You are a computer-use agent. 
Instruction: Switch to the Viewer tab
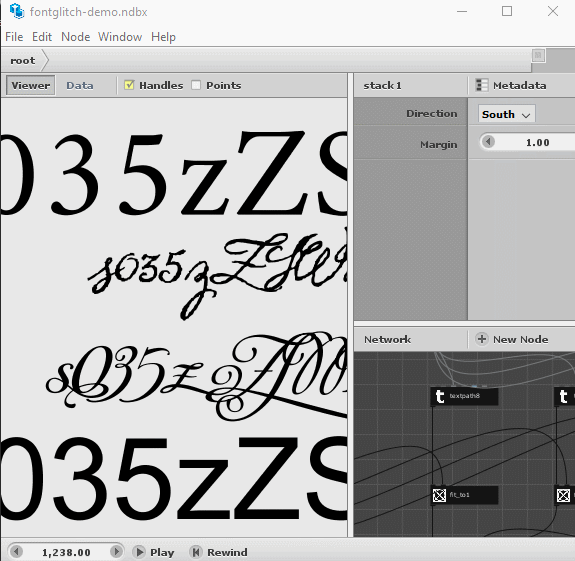[30, 85]
